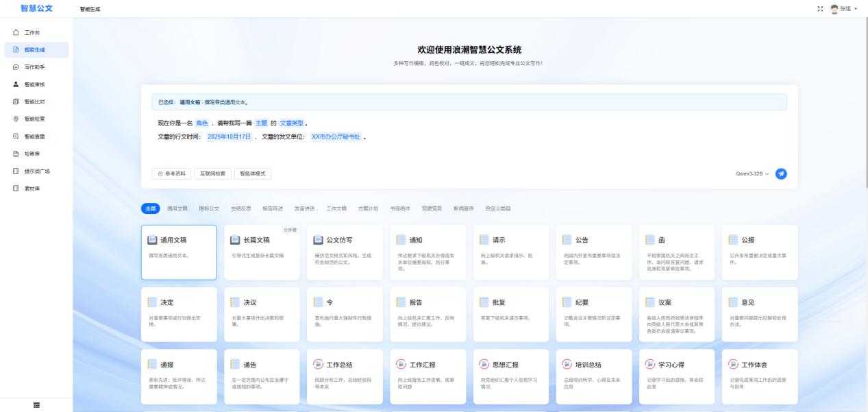Go to 智能审核 in the sidebar
Viewport: 868px width, 412px height.
[34, 84]
